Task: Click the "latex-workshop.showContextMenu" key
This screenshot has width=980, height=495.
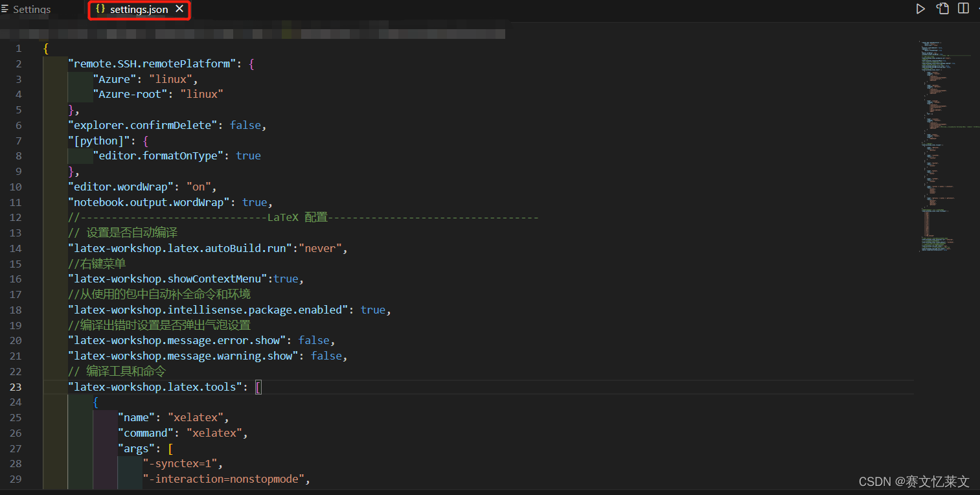Action: [x=168, y=279]
